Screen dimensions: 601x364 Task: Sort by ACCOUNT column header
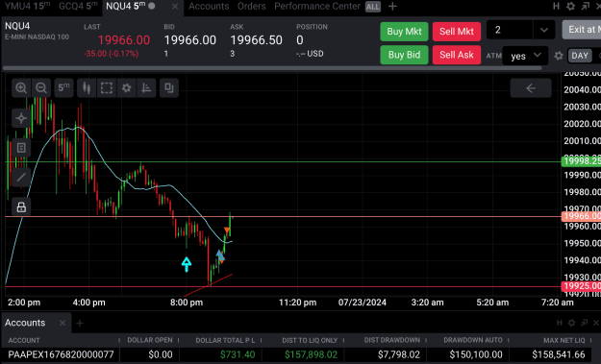click(x=24, y=340)
